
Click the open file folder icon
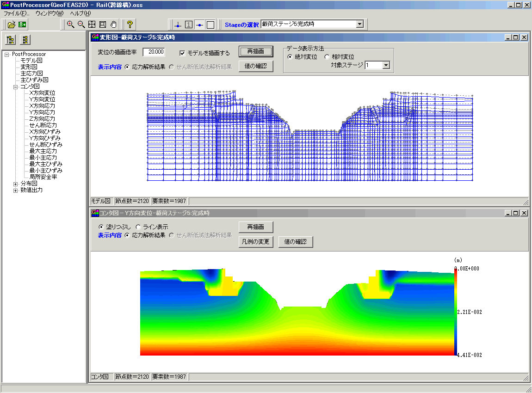click(12, 25)
